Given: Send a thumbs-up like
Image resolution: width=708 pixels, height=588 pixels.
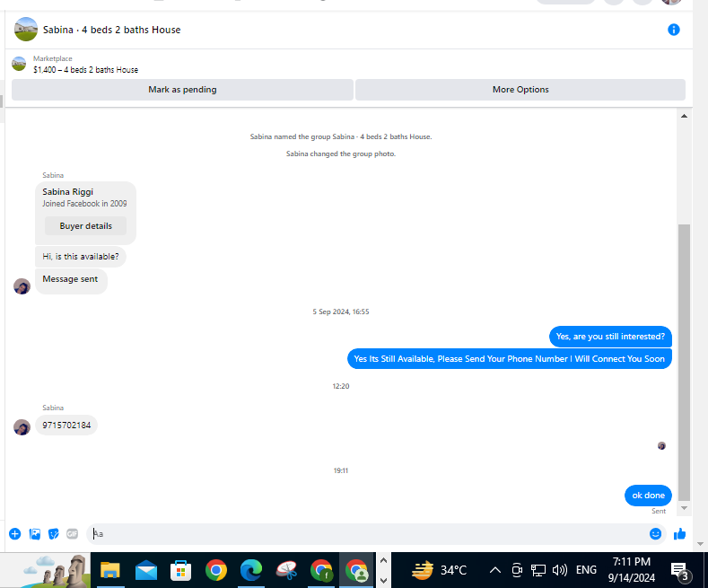Looking at the screenshot, I should (679, 534).
